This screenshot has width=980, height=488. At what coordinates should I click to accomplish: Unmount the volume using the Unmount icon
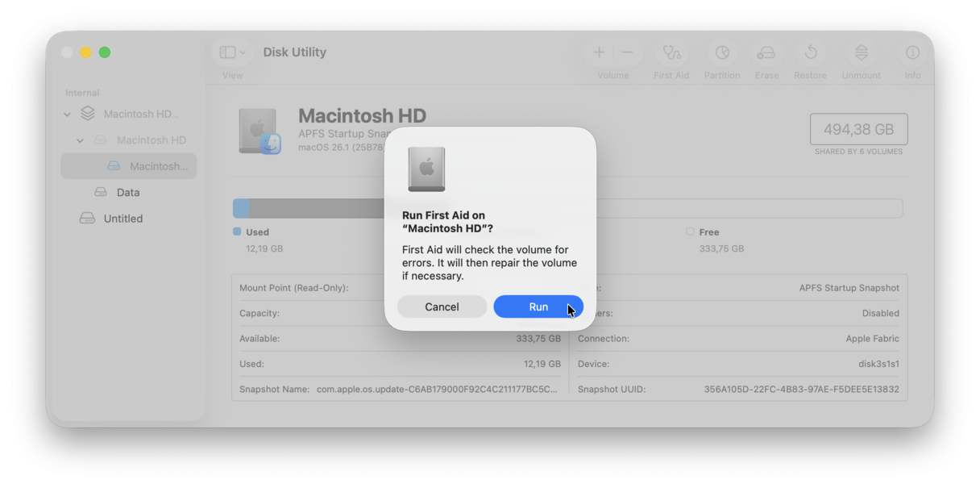click(861, 52)
